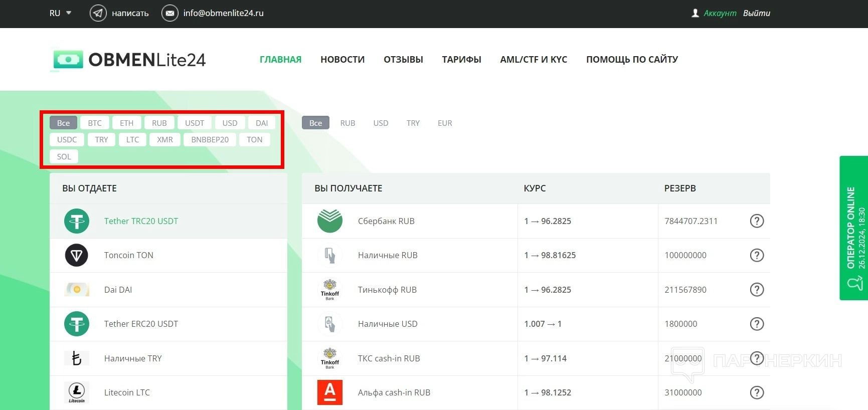This screenshot has width=868, height=410.
Task: Choose the Наличные RUB cash icon
Action: [330, 255]
